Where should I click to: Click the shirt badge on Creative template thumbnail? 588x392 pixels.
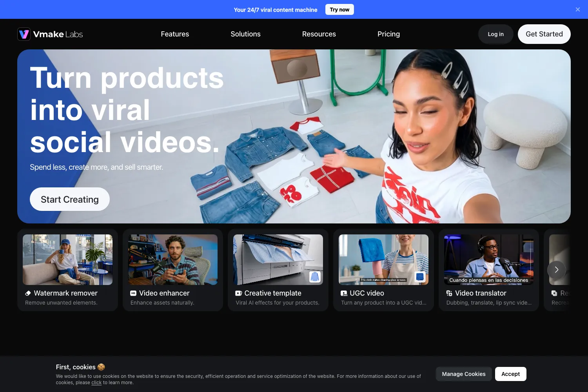[x=315, y=277]
